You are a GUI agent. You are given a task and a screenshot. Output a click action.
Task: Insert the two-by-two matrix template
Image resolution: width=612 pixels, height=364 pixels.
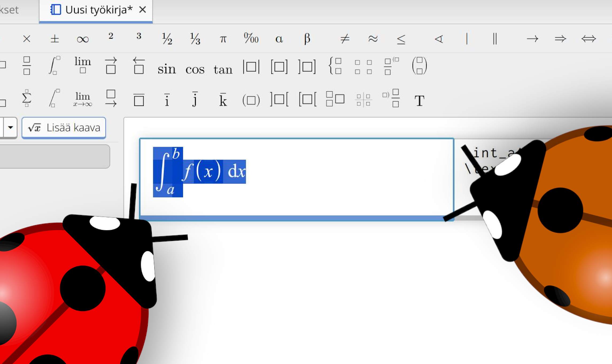363,67
